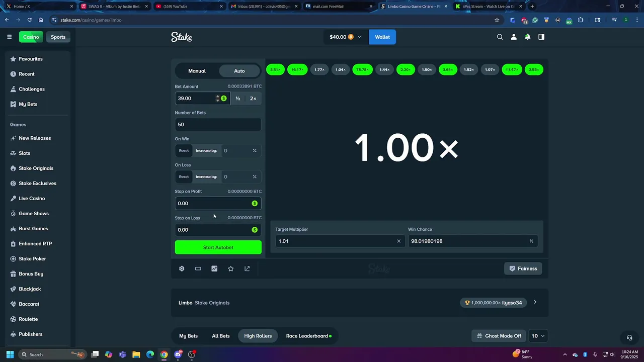Double the bet with 2× button
This screenshot has height=362, width=644.
tap(253, 98)
